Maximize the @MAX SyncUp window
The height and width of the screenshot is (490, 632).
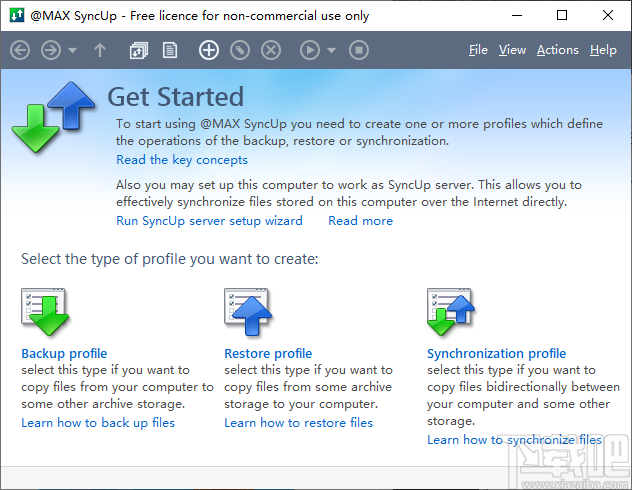tap(562, 15)
